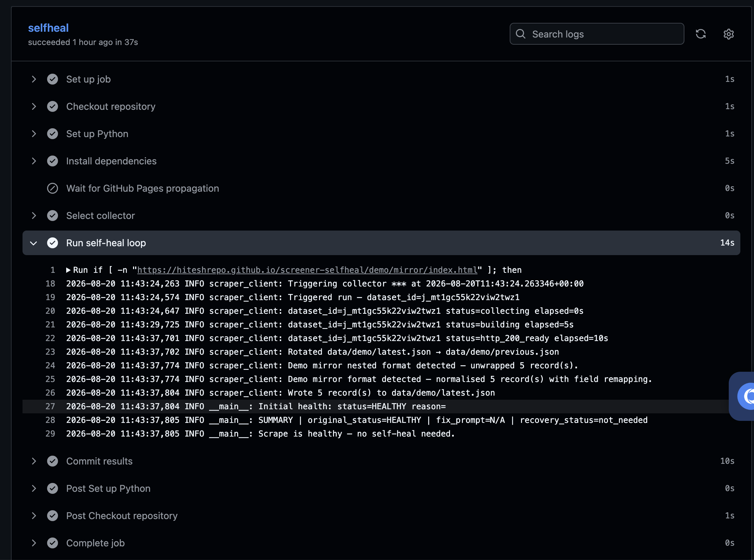Expand the Commit results step

coord(34,461)
